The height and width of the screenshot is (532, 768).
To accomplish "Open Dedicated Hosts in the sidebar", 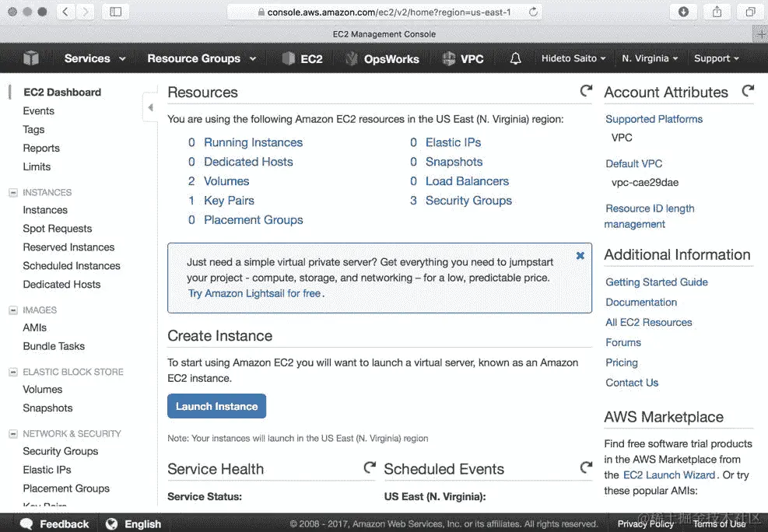I will (61, 285).
